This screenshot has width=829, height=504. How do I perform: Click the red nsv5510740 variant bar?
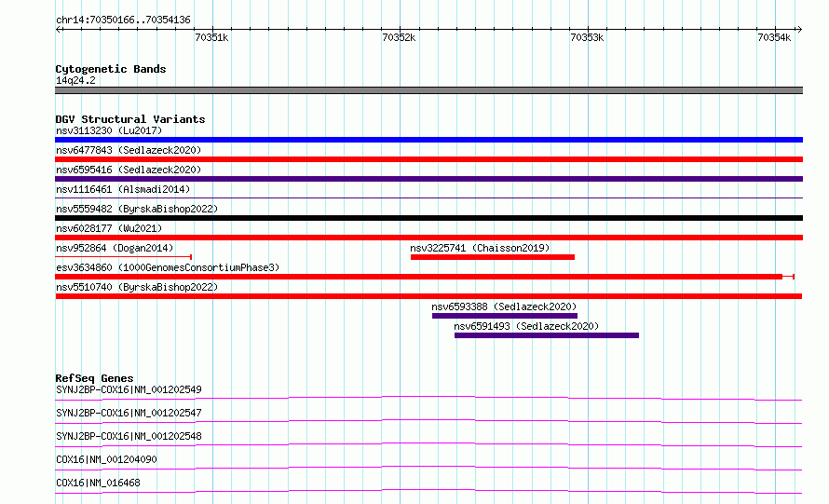pyautogui.click(x=428, y=296)
